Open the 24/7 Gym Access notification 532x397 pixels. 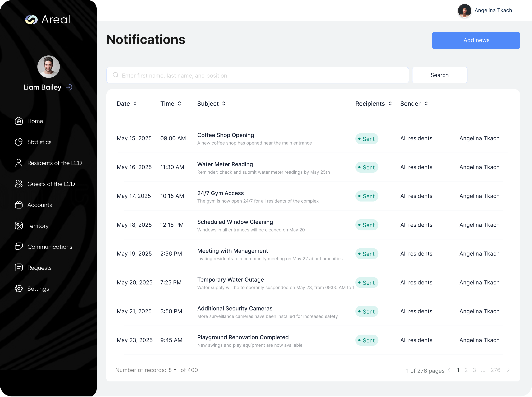[x=220, y=193]
